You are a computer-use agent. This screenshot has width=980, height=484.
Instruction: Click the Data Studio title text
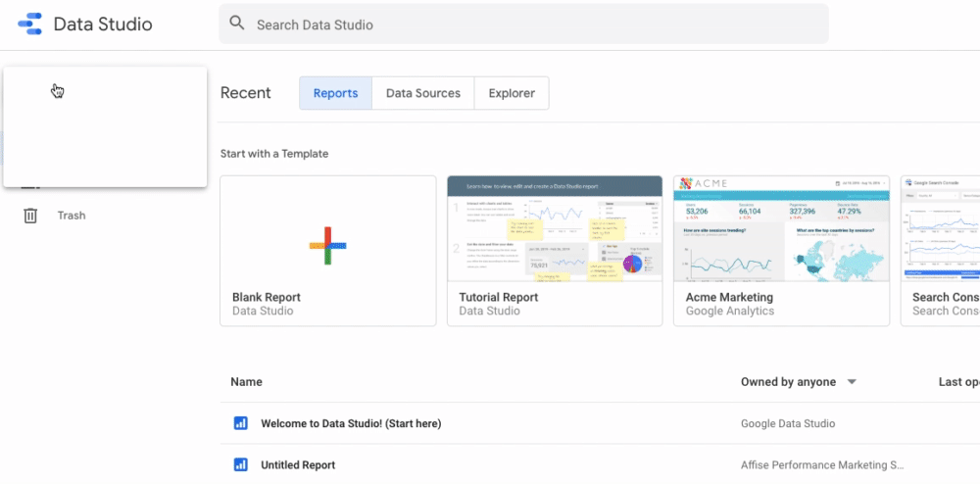(103, 24)
